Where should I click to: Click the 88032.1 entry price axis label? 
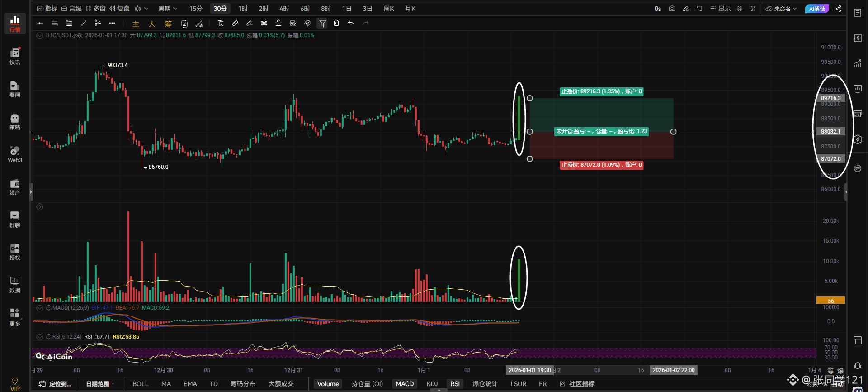830,132
